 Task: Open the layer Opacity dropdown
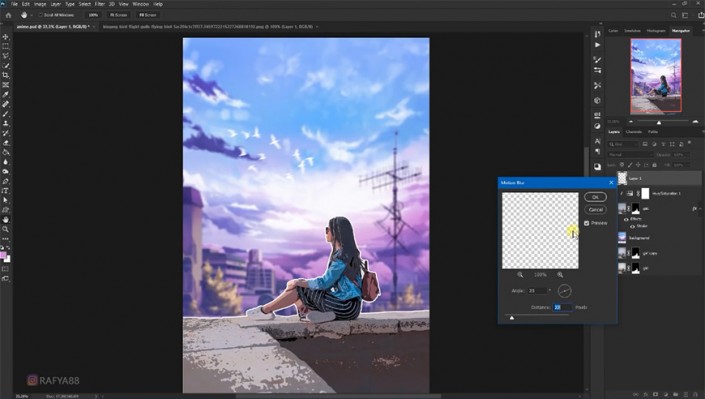[681, 155]
